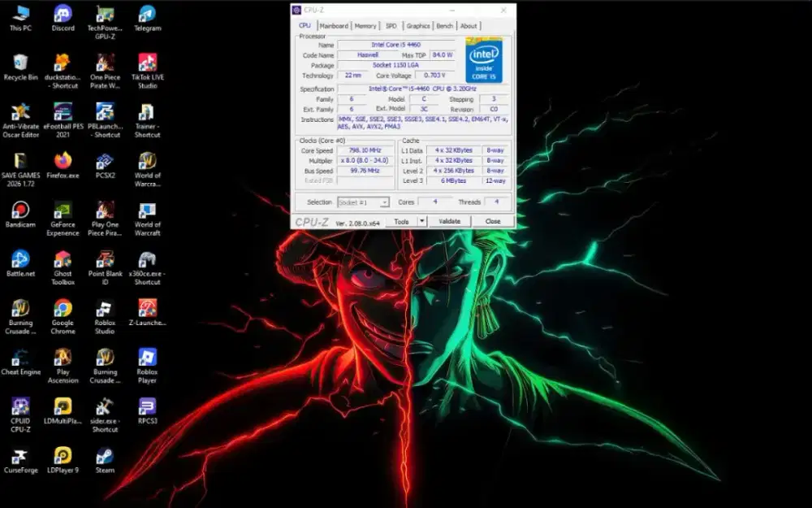This screenshot has height=508, width=812.
Task: Click the CPU-Z title bar app icon
Action: (x=296, y=10)
